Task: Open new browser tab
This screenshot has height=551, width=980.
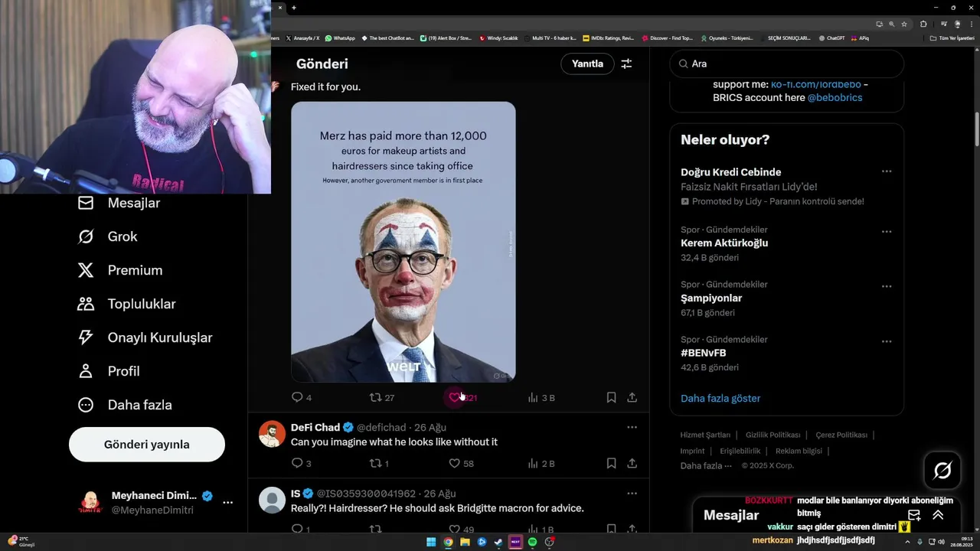Action: [294, 8]
